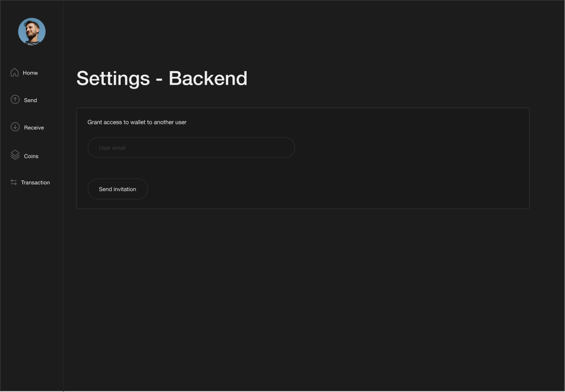Open Receive via its down-arrow icon
The height and width of the screenshot is (392, 565).
15,126
